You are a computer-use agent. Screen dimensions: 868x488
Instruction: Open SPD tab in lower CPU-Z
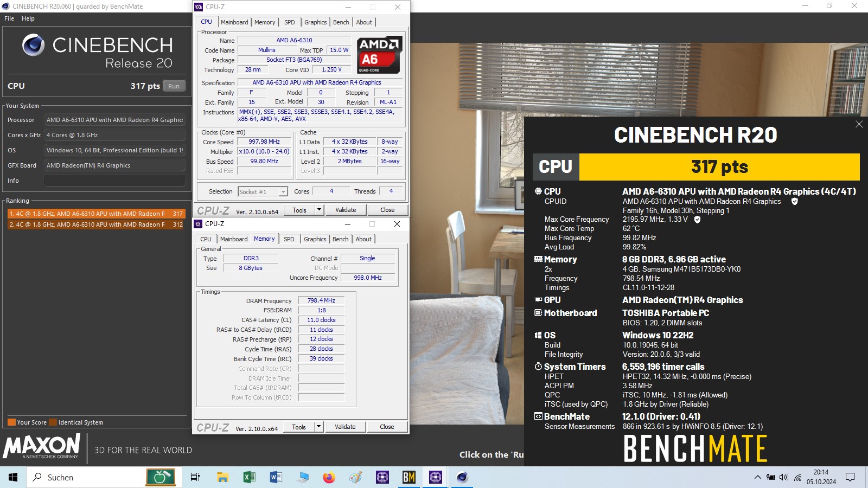(289, 239)
